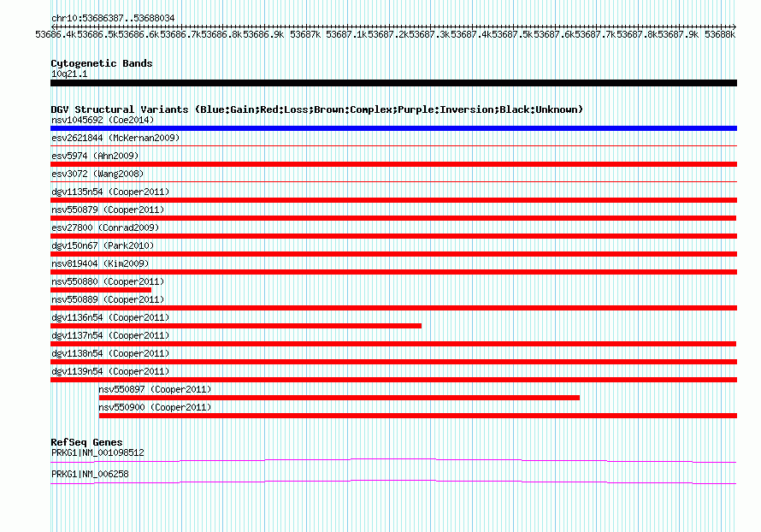Open nsv550889 (Cooper2011) variant label
This screenshot has height=532, width=761.
point(108,299)
